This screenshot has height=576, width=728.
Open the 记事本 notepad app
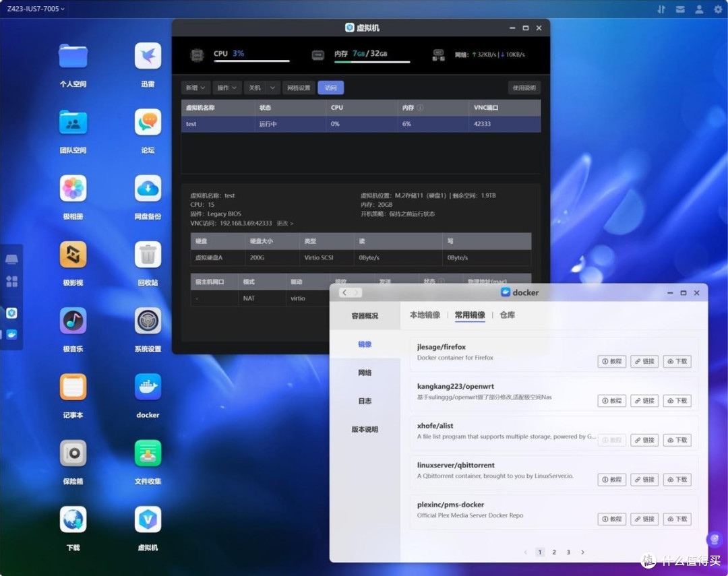[73, 387]
